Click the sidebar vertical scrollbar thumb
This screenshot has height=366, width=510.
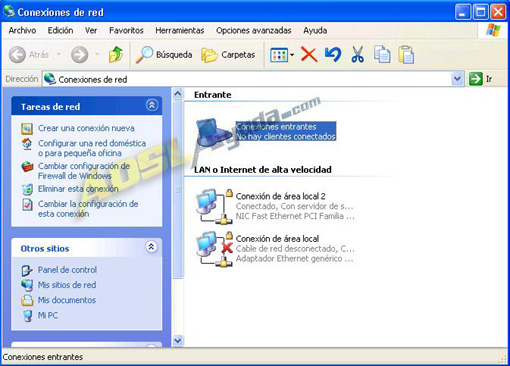click(178, 189)
